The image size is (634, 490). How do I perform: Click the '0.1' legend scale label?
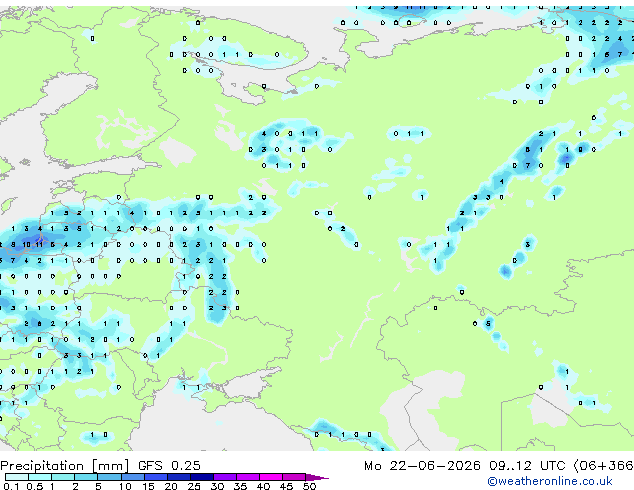pyautogui.click(x=11, y=486)
